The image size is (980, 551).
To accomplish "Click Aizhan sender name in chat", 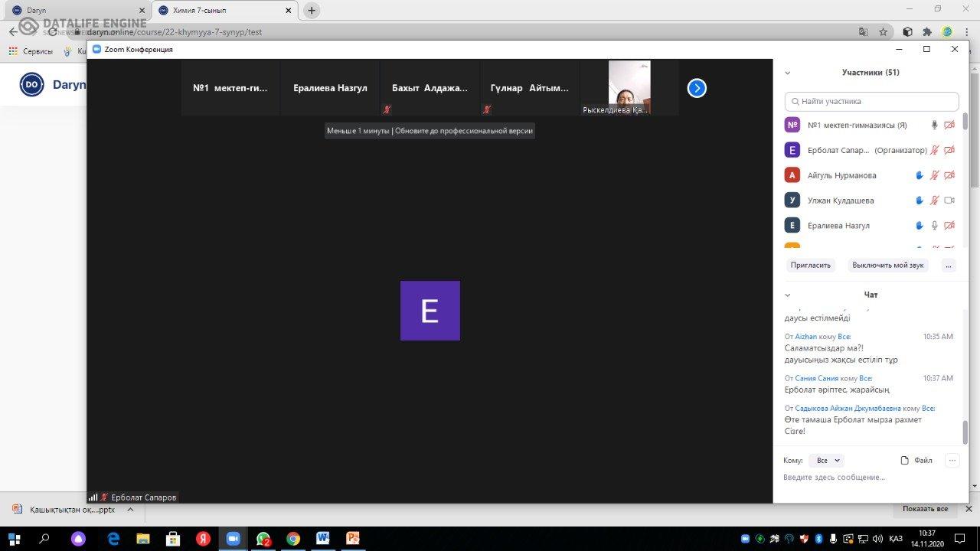I will (x=805, y=337).
